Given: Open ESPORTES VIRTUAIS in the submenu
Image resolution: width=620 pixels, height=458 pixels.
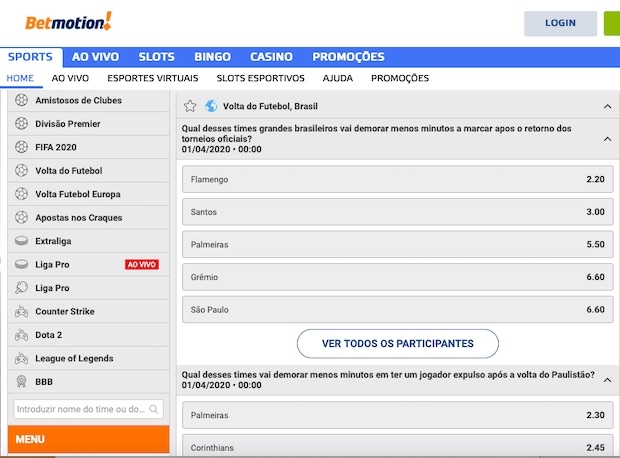Looking at the screenshot, I should (x=153, y=78).
